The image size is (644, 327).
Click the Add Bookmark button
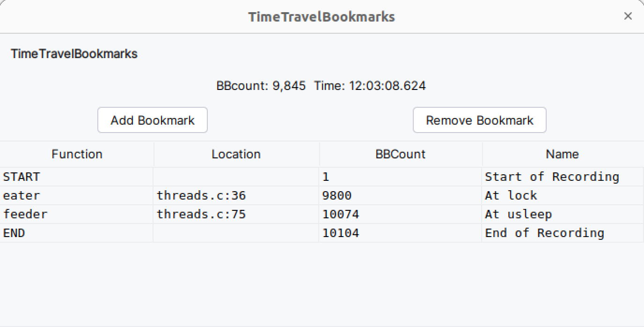click(152, 120)
